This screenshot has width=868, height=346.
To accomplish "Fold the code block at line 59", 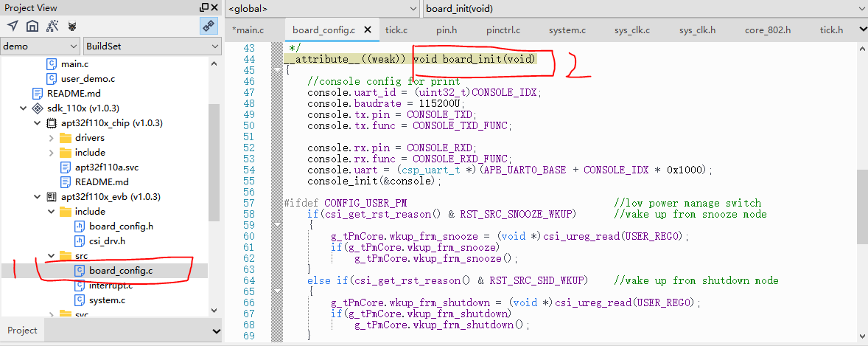I will [x=278, y=225].
